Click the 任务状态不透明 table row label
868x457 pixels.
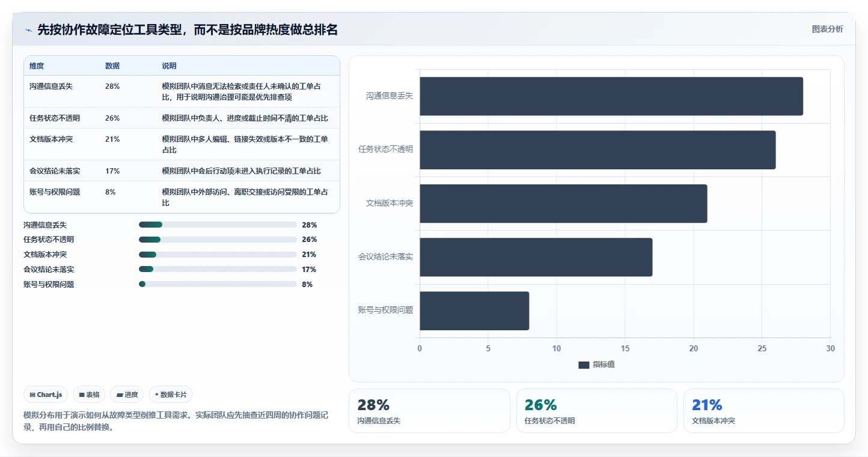tap(55, 118)
